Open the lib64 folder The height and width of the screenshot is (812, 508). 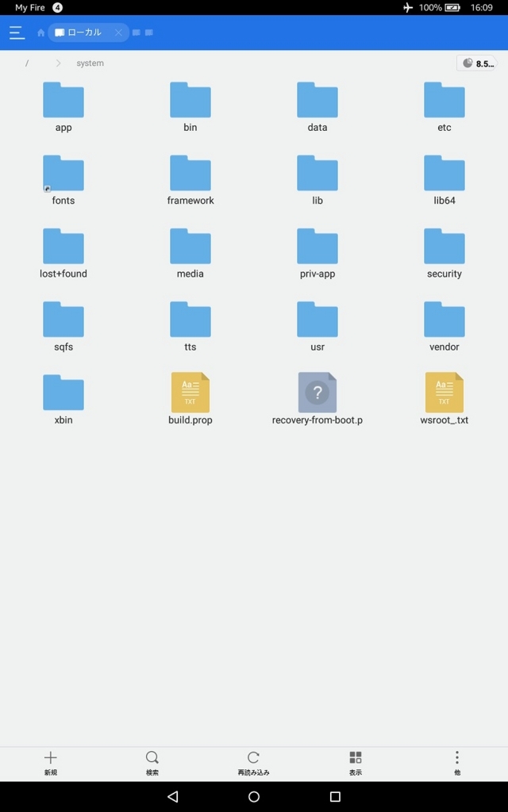pos(444,180)
